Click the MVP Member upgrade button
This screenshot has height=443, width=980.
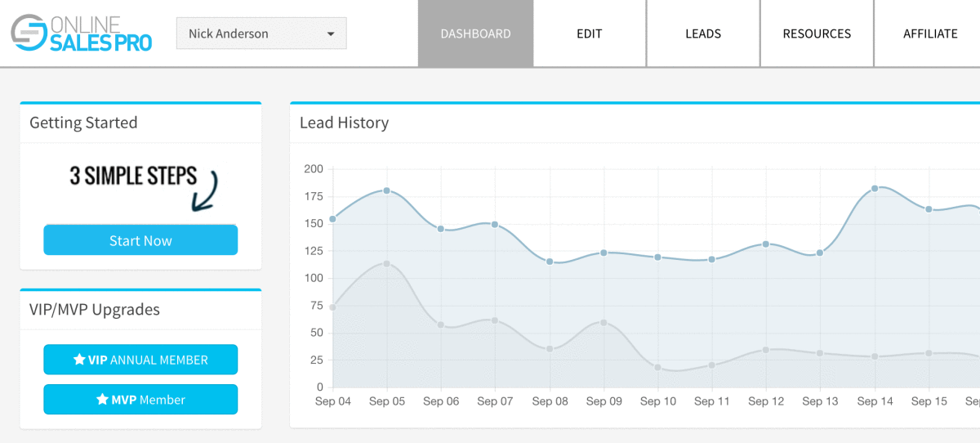point(140,400)
